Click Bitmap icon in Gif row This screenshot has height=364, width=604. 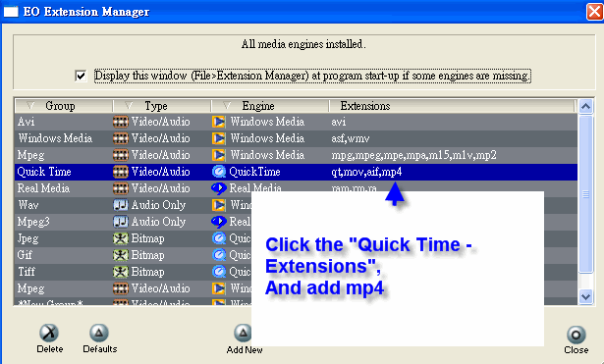click(120, 255)
